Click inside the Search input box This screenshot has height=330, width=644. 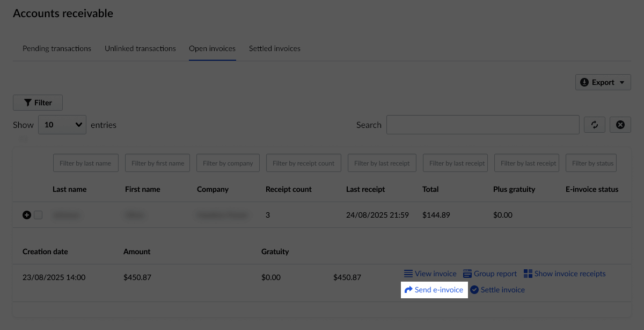482,124
